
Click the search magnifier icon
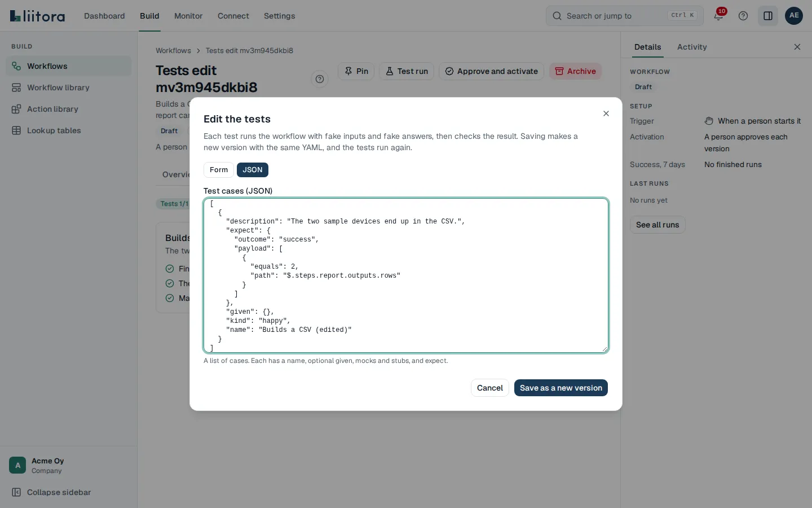(557, 16)
